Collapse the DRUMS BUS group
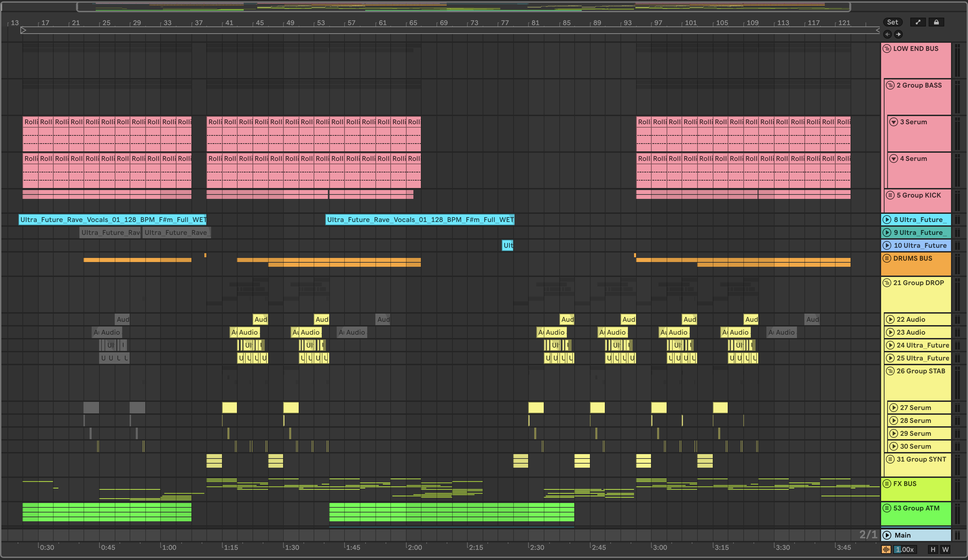This screenshot has height=560, width=968. tap(887, 258)
